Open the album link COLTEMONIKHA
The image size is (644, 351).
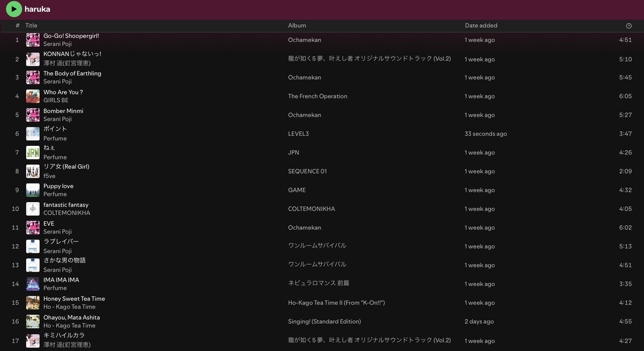point(311,209)
